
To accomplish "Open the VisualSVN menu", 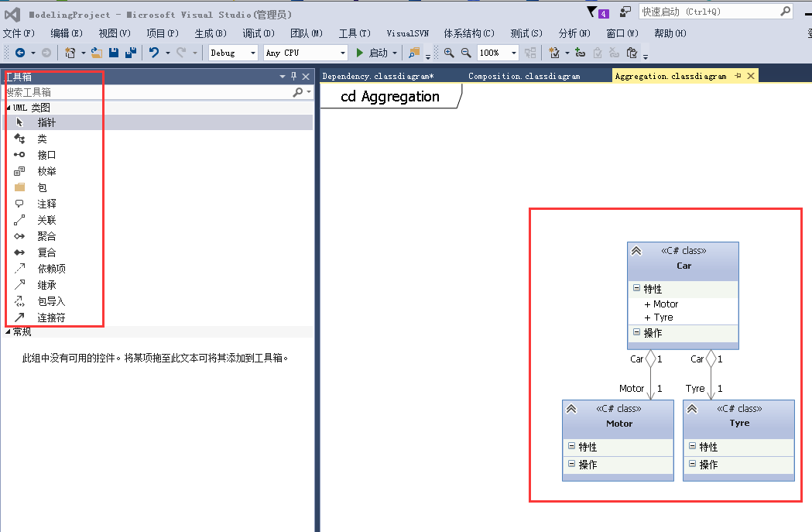I will 408,33.
